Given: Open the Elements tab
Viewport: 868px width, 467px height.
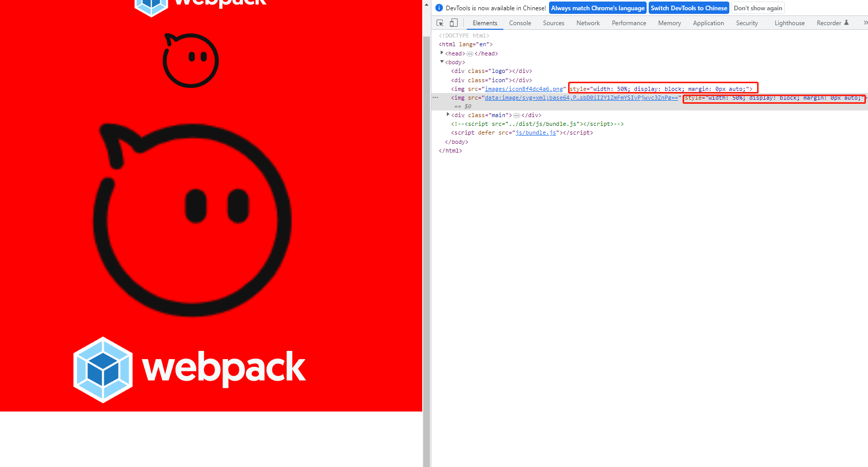Looking at the screenshot, I should click(x=485, y=23).
